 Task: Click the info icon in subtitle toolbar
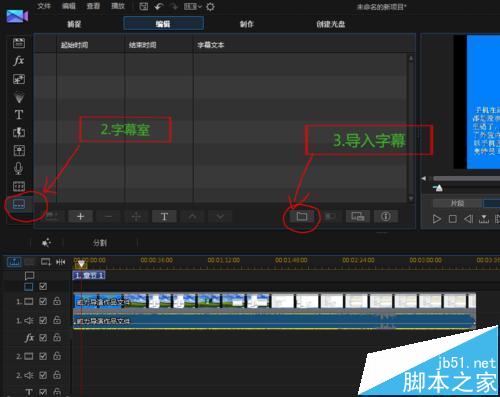386,217
